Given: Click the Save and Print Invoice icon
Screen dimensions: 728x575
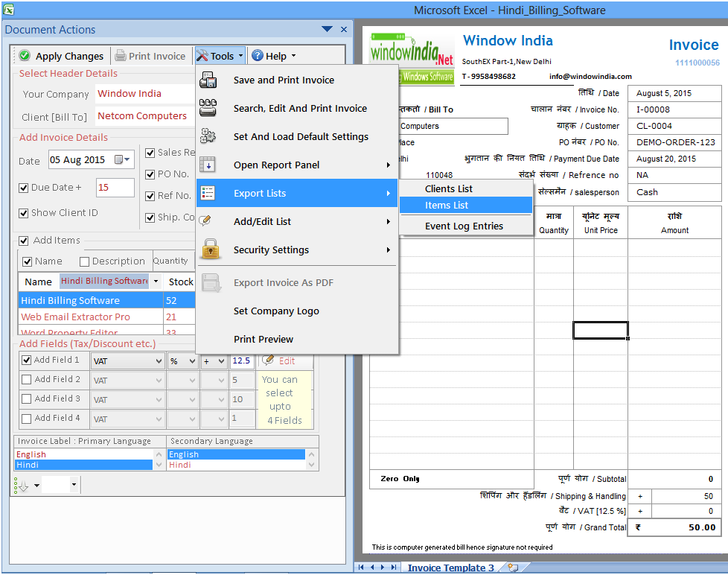Looking at the screenshot, I should coord(208,80).
